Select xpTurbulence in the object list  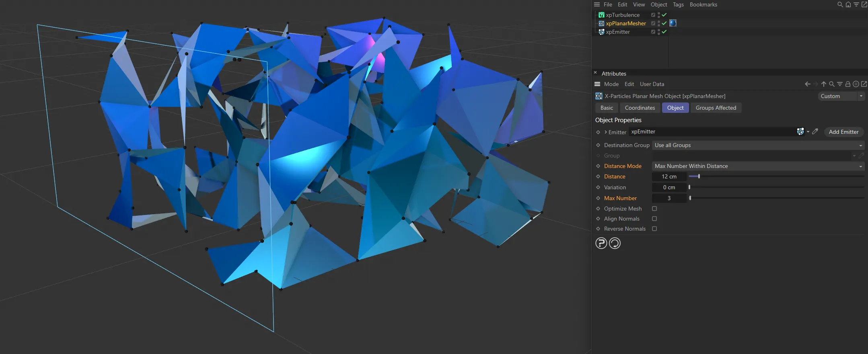pos(622,15)
